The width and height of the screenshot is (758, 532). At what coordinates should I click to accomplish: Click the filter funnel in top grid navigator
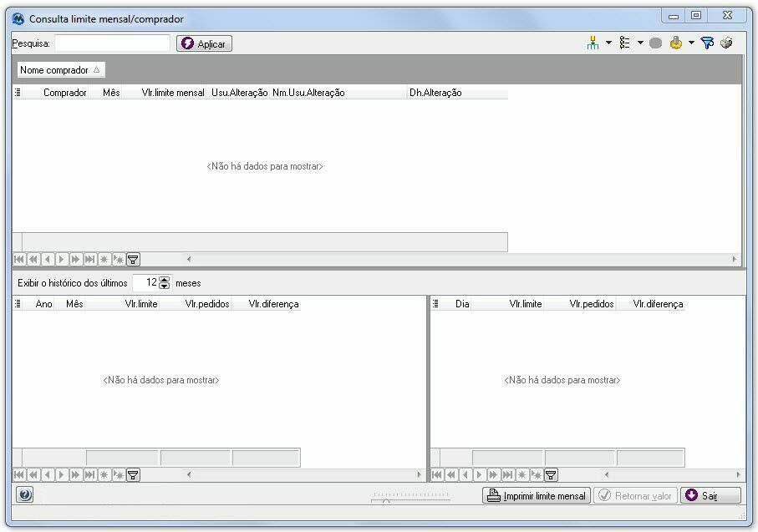coord(133,260)
